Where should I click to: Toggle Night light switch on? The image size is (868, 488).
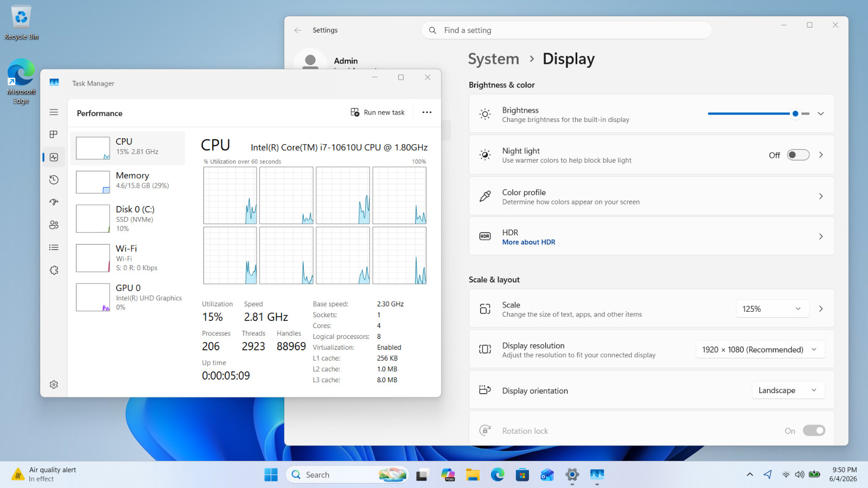[798, 155]
